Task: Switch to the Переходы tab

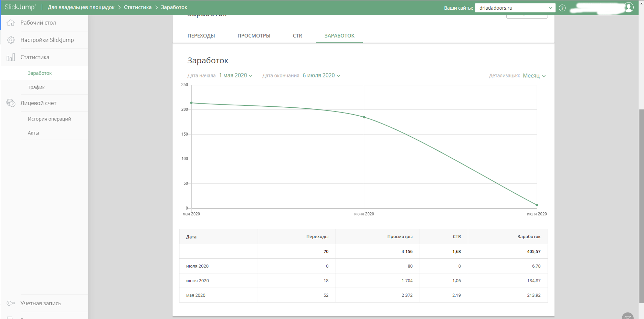Action: tap(201, 36)
